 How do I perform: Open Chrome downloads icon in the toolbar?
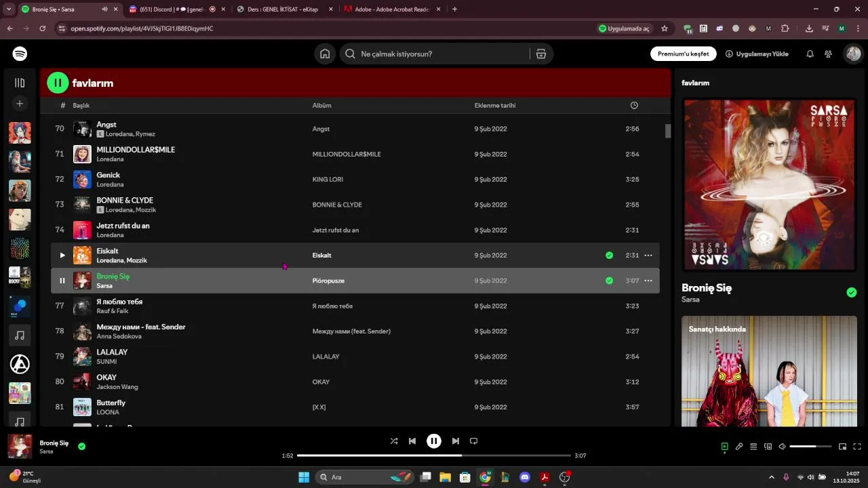(809, 28)
